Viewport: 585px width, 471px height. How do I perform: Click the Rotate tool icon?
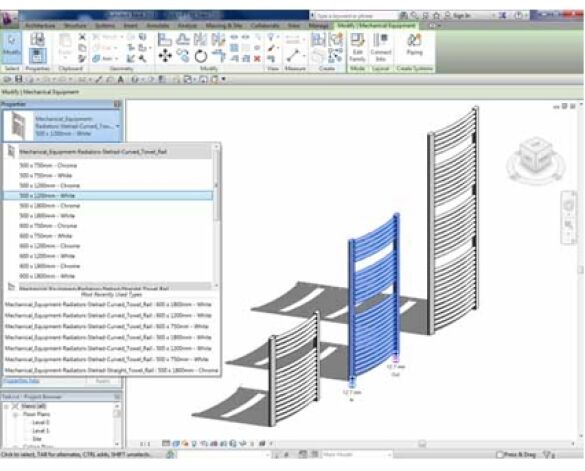[201, 57]
